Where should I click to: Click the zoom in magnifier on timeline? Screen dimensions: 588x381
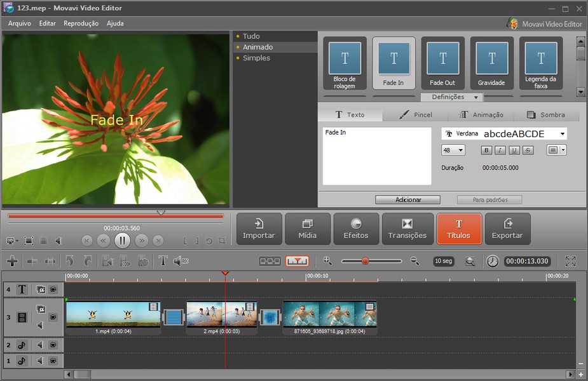click(x=327, y=261)
